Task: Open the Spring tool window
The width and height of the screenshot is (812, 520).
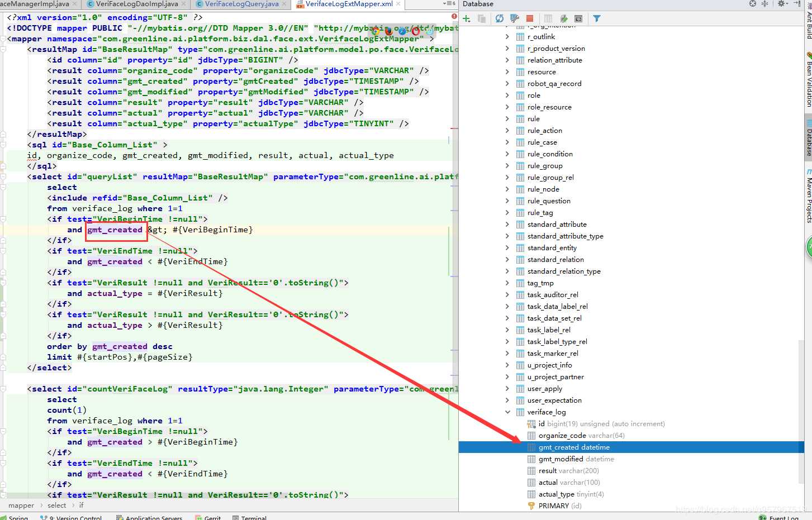Action: [15, 518]
